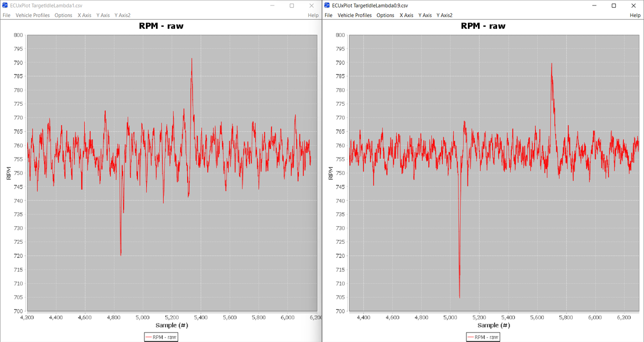Click ECUxPlot TargetIdleLambda0.9.csv title text
Viewport: 644px width, 342px height.
[370, 6]
